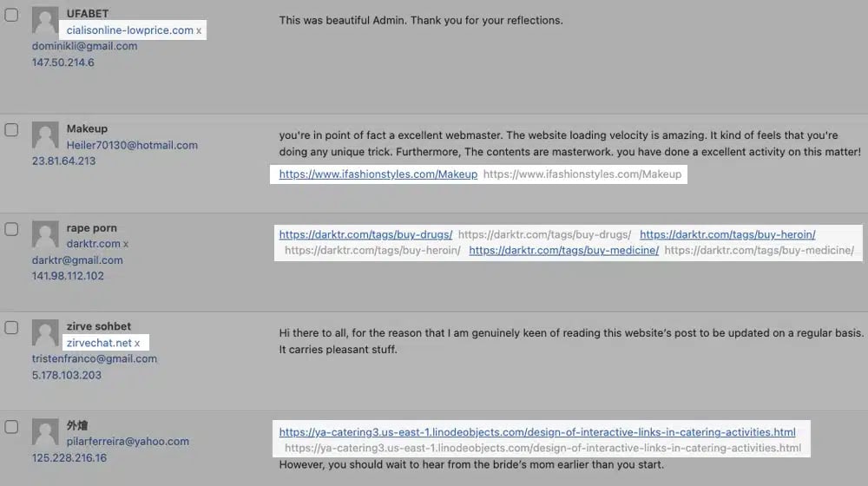
Task: Click the IP address 147.50.214.6
Action: pos(62,62)
